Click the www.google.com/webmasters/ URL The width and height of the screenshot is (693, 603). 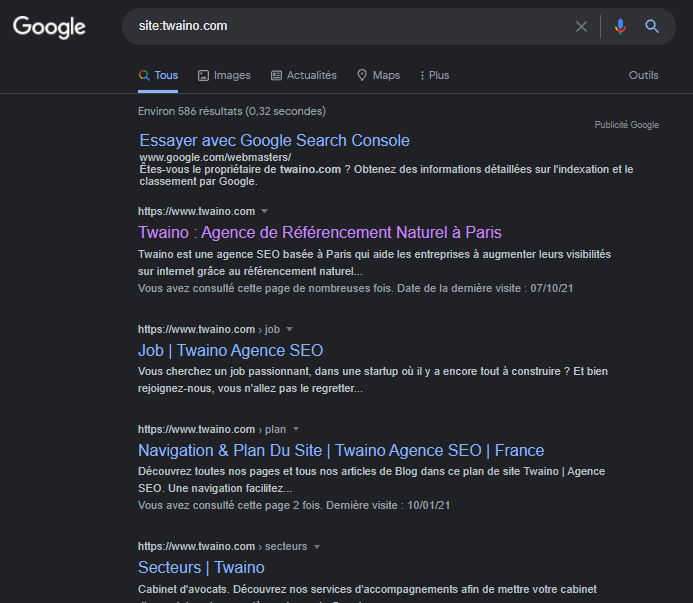click(x=215, y=157)
